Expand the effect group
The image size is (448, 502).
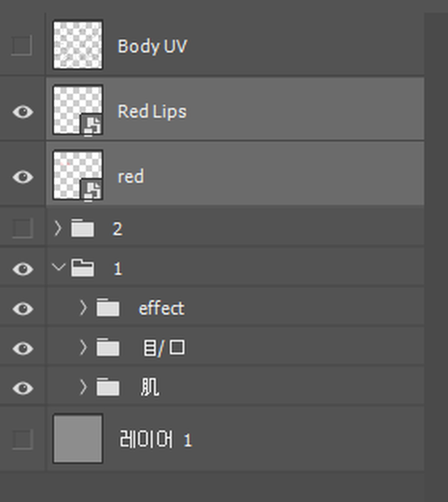pyautogui.click(x=83, y=308)
